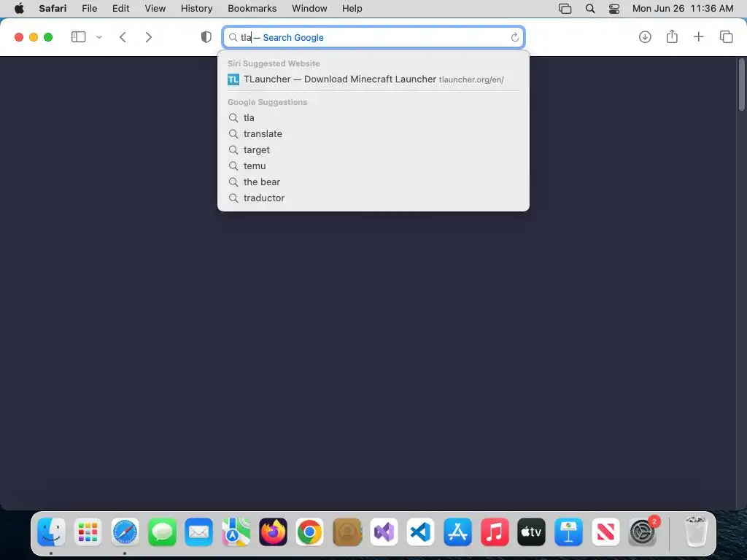The image size is (747, 560).
Task: Reload page via address bar refresh icon
Action: (x=514, y=37)
